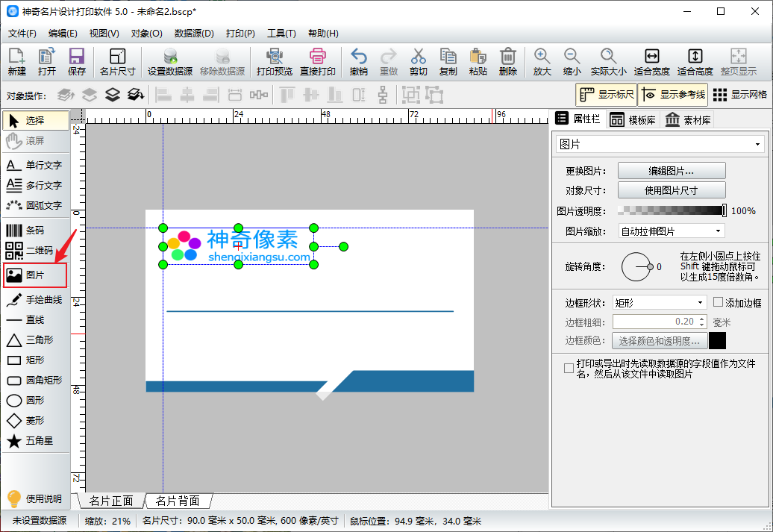Activate the 选择 selection arrow tool
This screenshot has height=532, width=773.
pos(35,120)
